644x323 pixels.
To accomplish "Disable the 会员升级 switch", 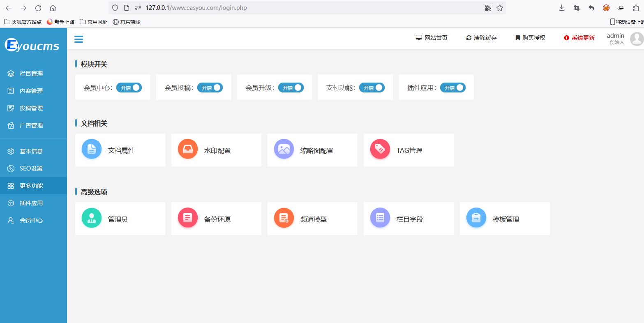I will click(291, 88).
